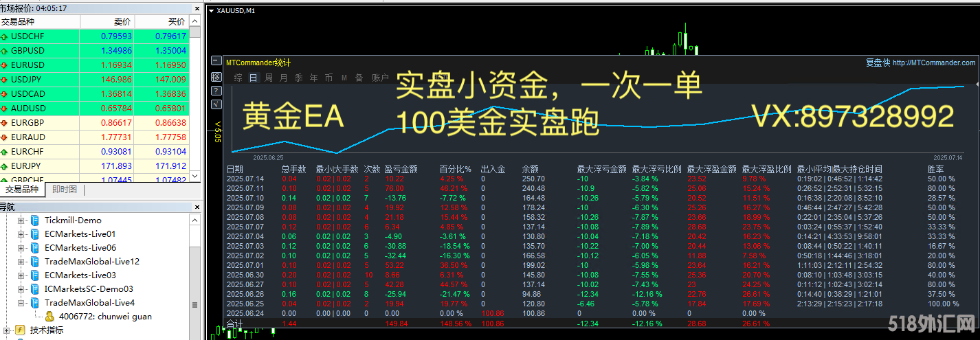The image size is (980, 340).
Task: Click the GBPUSD up-arrow icon
Action: [x=4, y=51]
